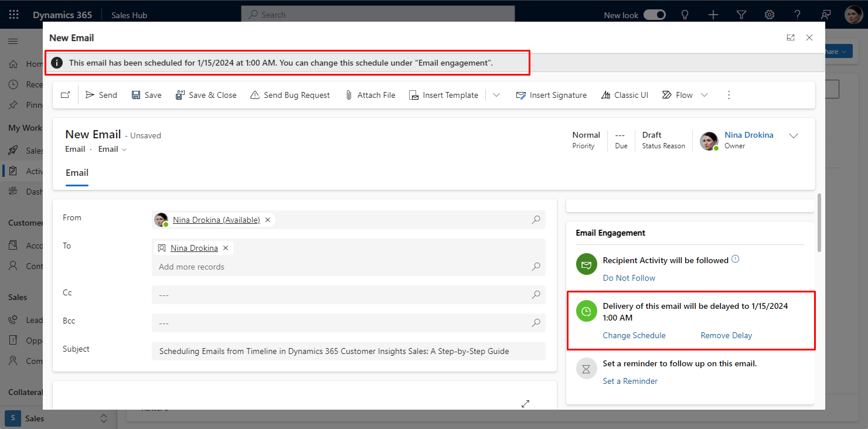This screenshot has width=868, height=429.
Task: Click Save & Close
Action: coord(206,95)
